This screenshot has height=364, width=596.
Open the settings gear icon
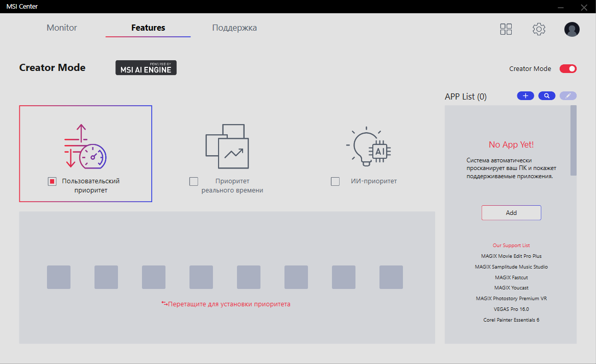pos(539,29)
